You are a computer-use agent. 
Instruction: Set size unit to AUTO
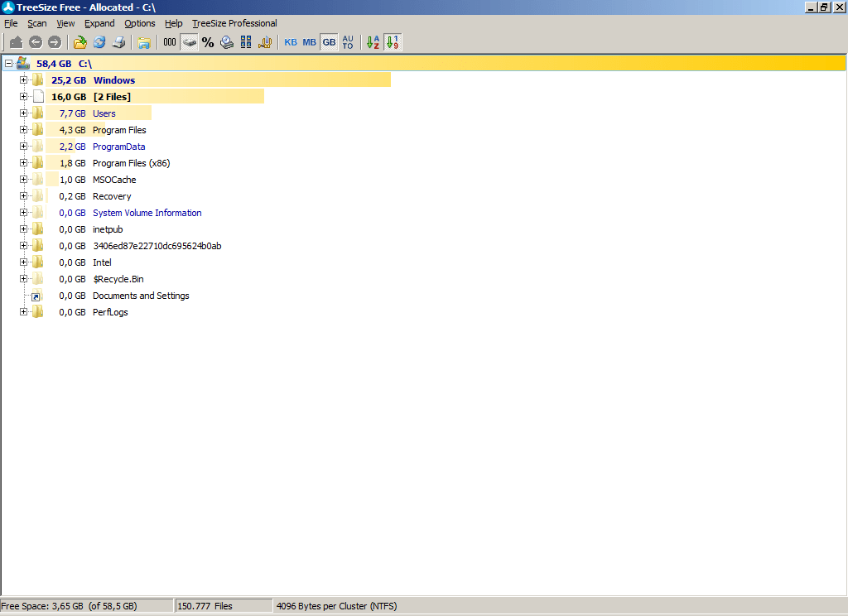(x=348, y=42)
